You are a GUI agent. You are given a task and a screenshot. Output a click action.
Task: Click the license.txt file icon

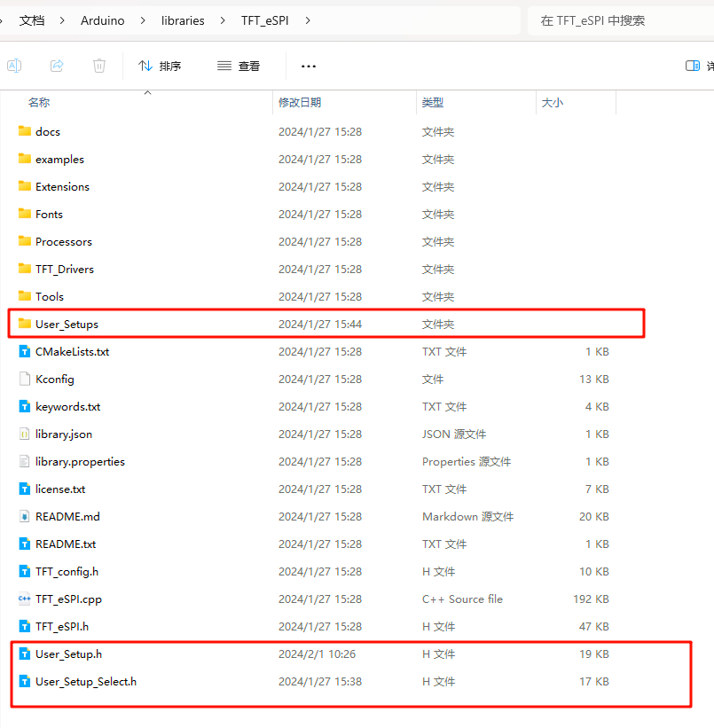(25, 489)
